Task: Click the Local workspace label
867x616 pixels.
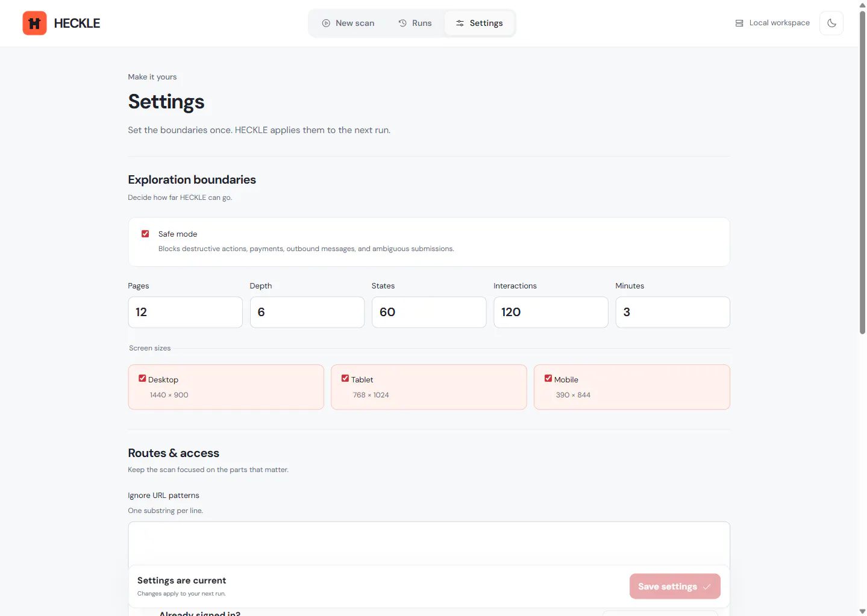Action: pos(780,23)
